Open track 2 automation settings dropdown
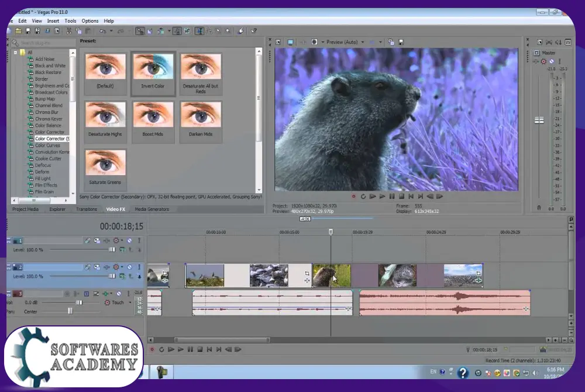Screen dimensions: 585x392 [x=122, y=267]
